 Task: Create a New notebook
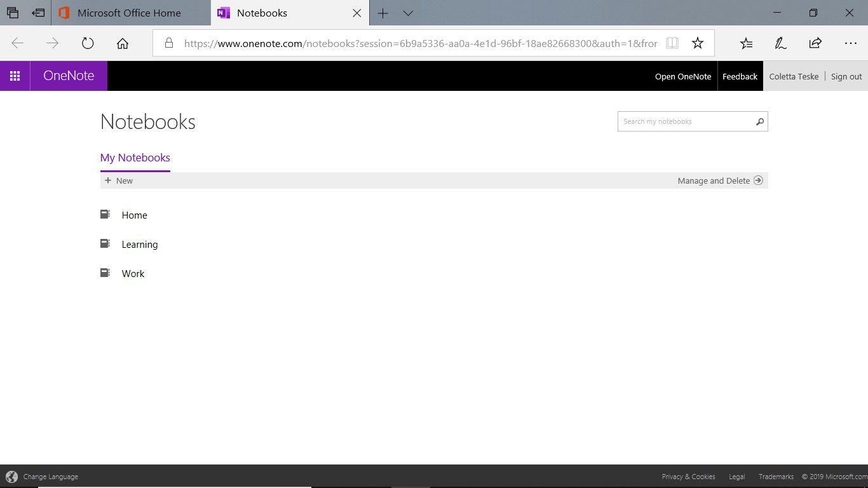pos(119,180)
